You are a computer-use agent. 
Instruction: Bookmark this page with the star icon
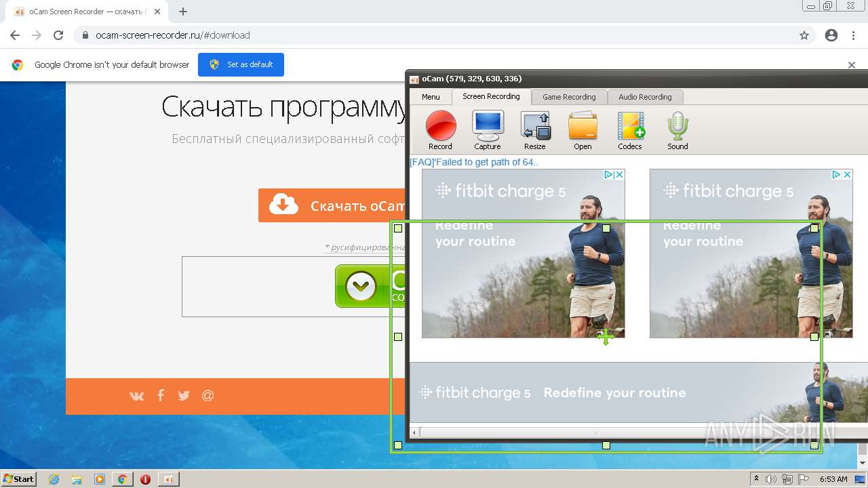(x=804, y=35)
